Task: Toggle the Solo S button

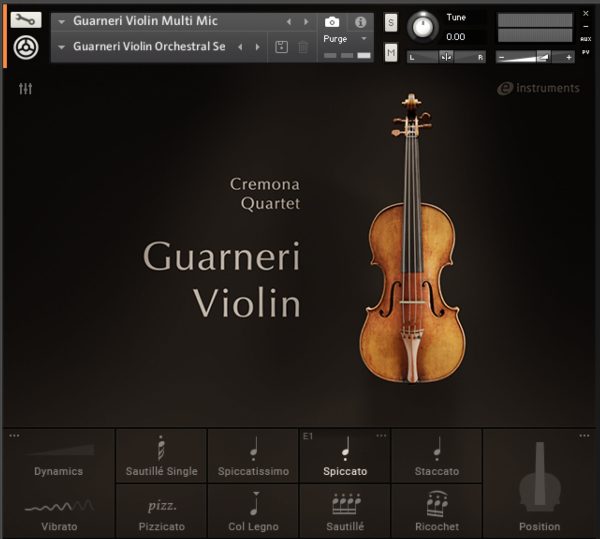Action: [x=390, y=22]
